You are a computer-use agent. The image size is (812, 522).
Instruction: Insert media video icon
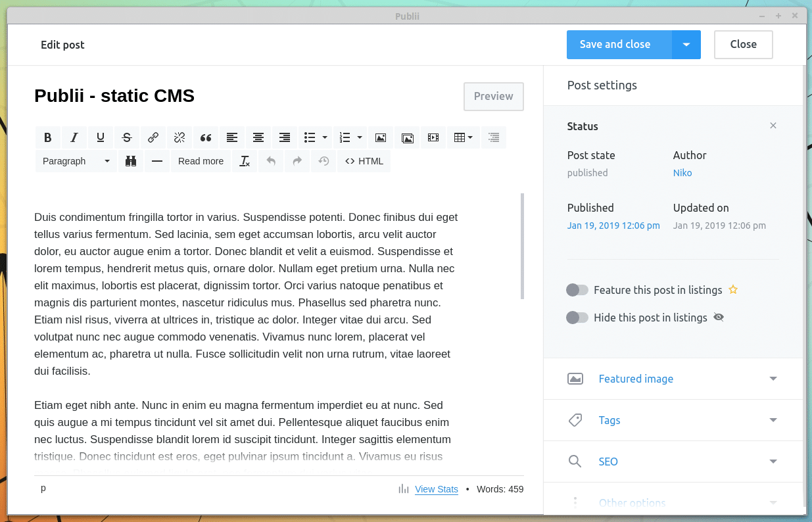(433, 137)
